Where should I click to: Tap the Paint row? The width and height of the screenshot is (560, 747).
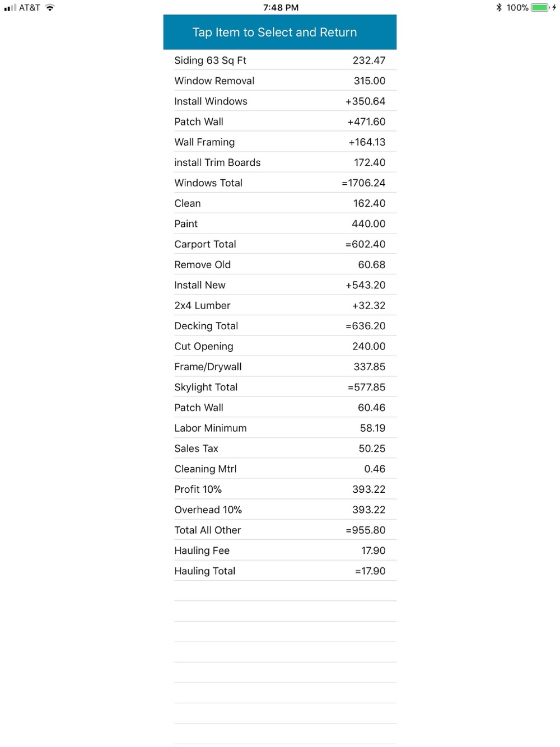coord(280,223)
